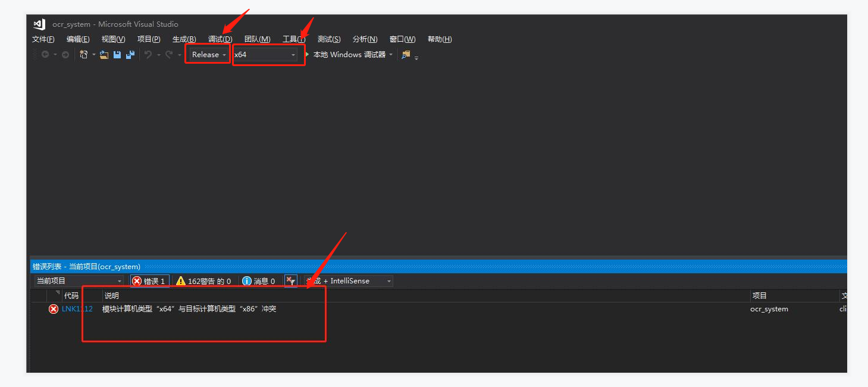This screenshot has width=868, height=387.
Task: Click the 错误列表 panel title bar
Action: [x=438, y=267]
